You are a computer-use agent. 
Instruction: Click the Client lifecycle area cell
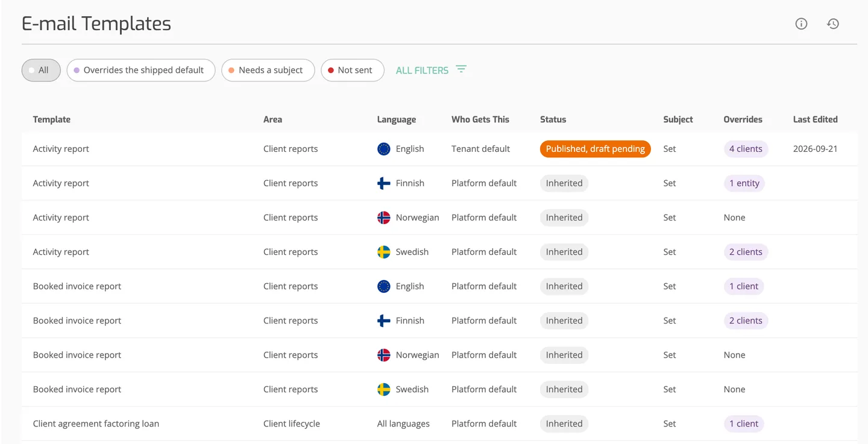pyautogui.click(x=292, y=424)
